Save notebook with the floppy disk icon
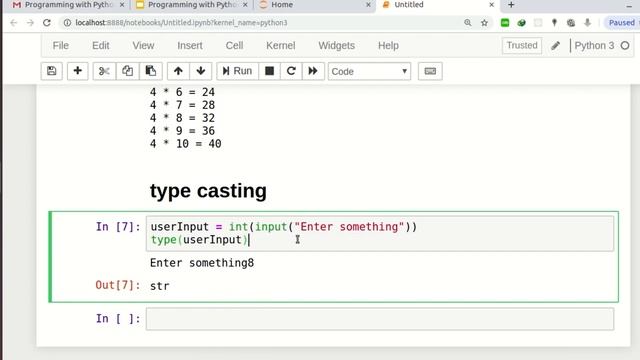Image resolution: width=640 pixels, height=360 pixels. pyautogui.click(x=51, y=71)
